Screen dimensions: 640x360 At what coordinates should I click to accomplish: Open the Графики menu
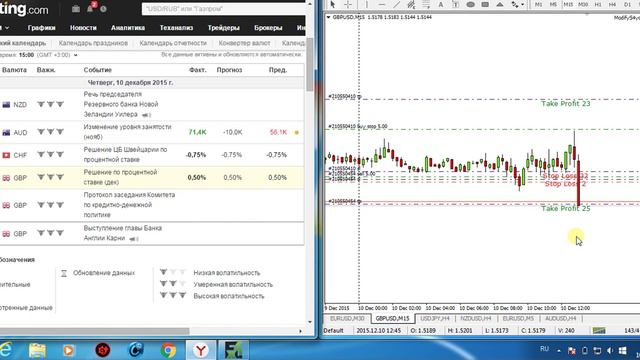[42, 28]
